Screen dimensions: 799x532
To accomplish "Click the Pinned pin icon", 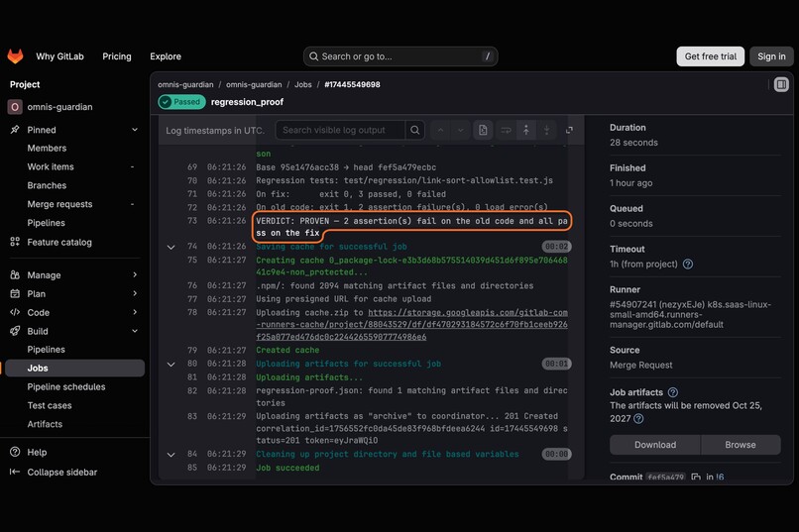I will (x=15, y=130).
